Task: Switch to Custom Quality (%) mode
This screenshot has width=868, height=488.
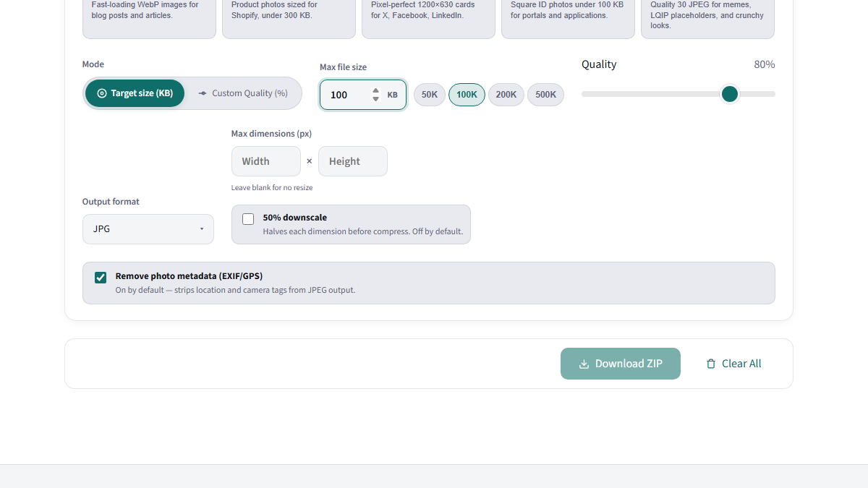Action: 243,93
